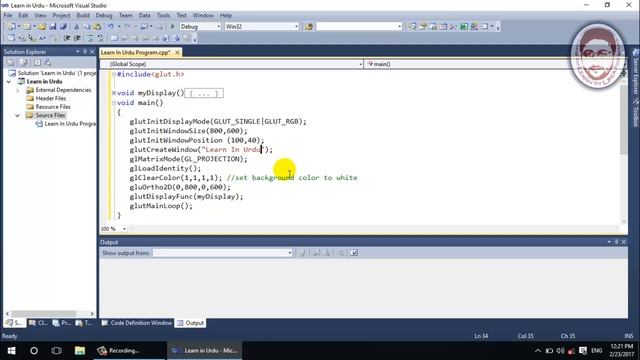Screen dimensions: 640x360
Task: Click the Undo arrow icon
Action: pos(110,27)
